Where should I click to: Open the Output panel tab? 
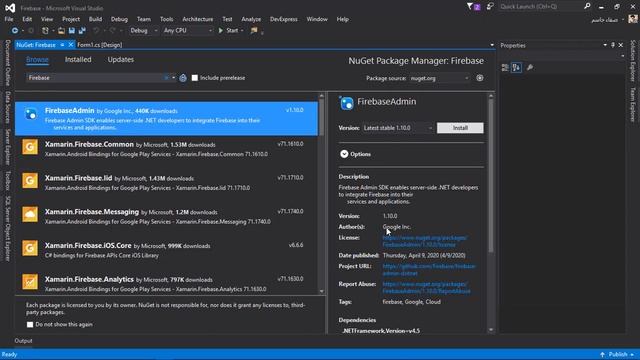[x=23, y=341]
